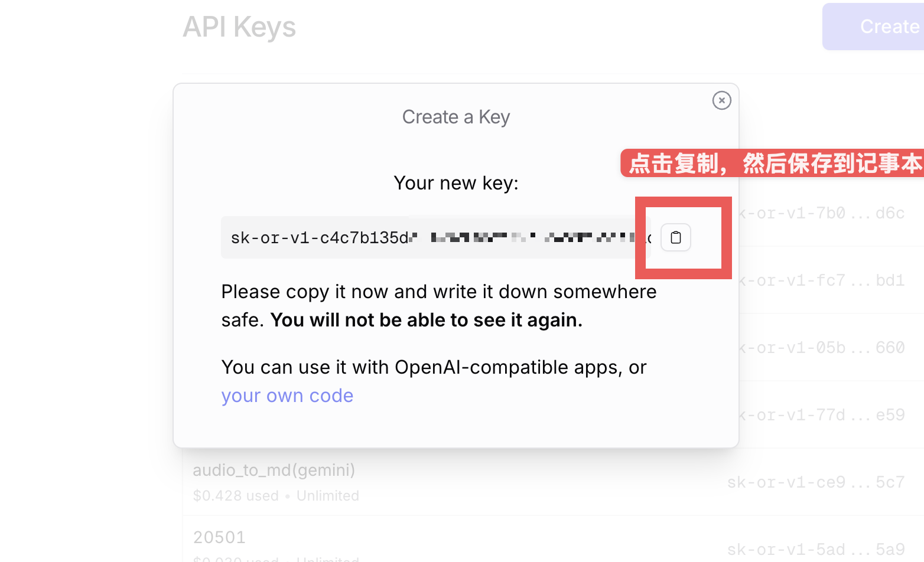Click the bold 'You will not be able' warning
The width and height of the screenshot is (924, 562).
(427, 320)
